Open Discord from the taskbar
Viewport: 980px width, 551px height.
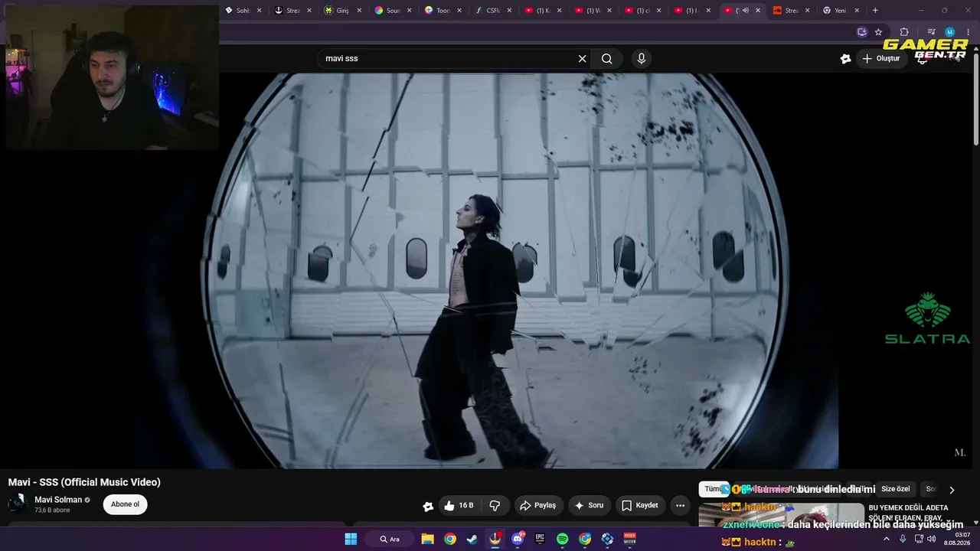click(518, 539)
